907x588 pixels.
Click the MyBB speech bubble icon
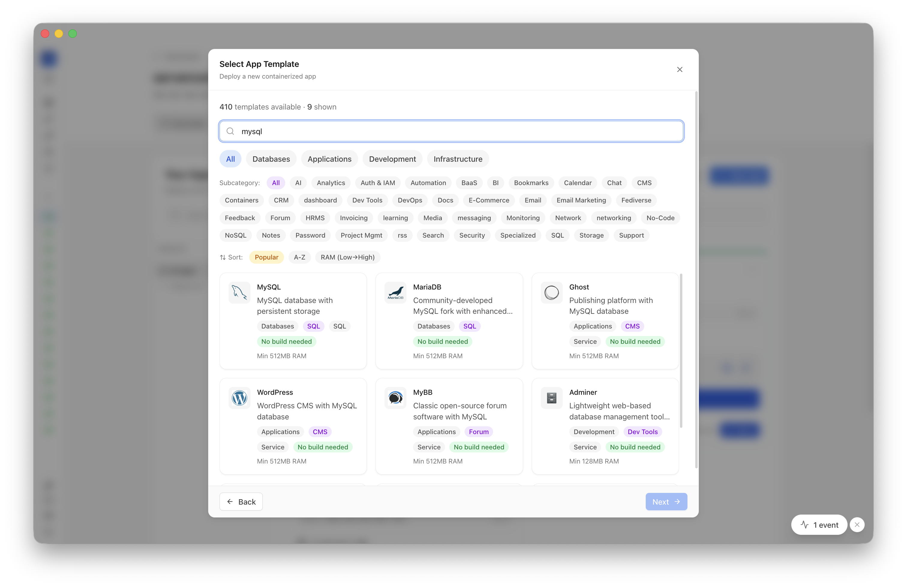395,398
